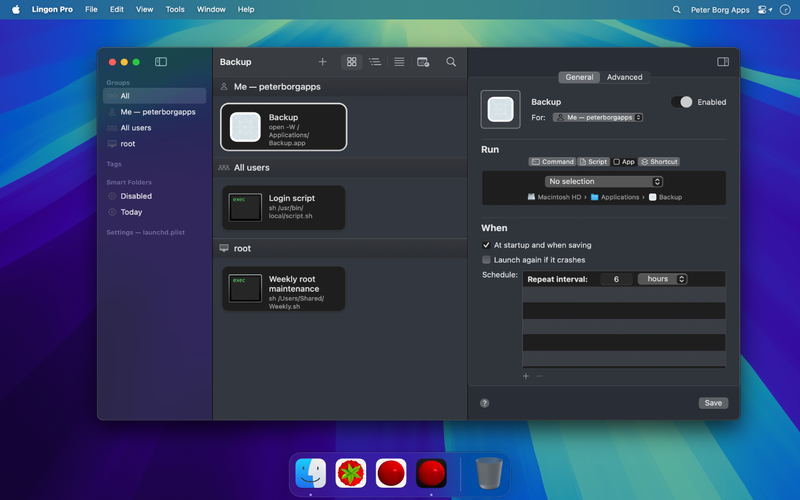This screenshot has height=500, width=800.
Task: Switch to grid view icon
Action: click(x=352, y=62)
